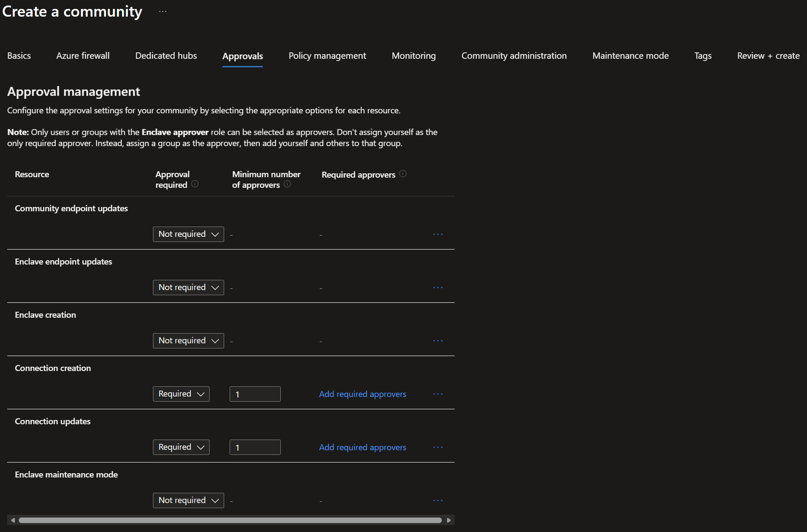This screenshot has width=807, height=532.
Task: Switch to the Basics tab
Action: 19,56
